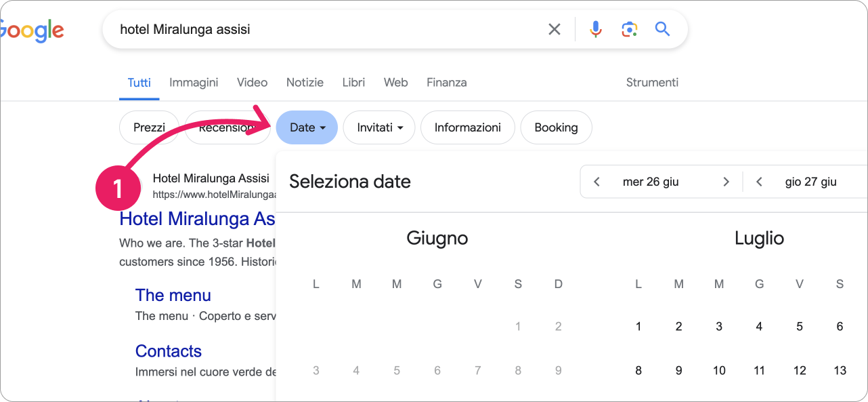Click the Strumenti tools button
Screen dimensions: 868x402
pyautogui.click(x=652, y=83)
